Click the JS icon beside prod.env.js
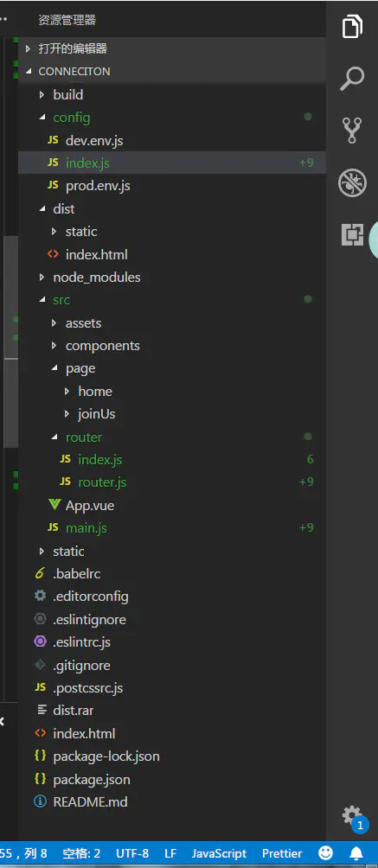378x868 pixels. (54, 186)
